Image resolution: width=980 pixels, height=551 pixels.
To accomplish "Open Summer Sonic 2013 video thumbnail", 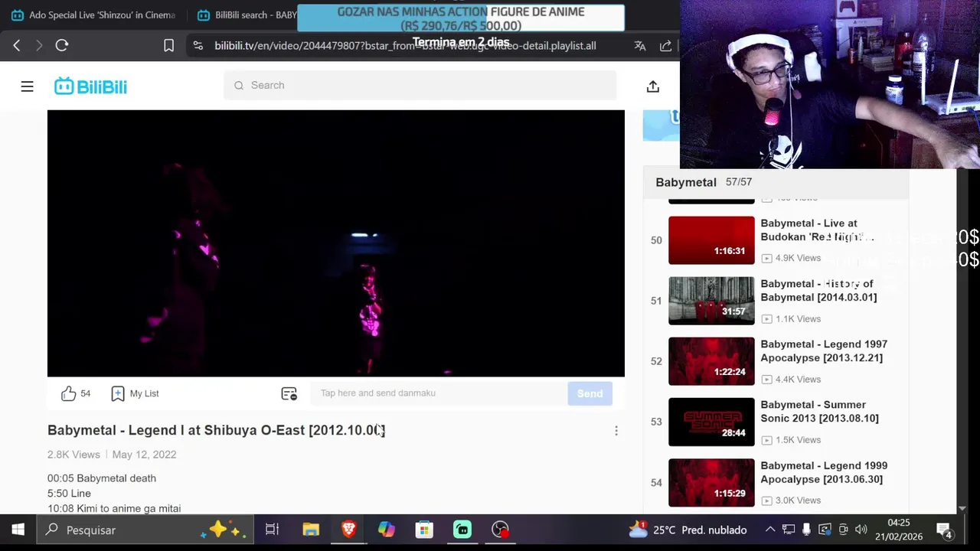I will [x=711, y=422].
